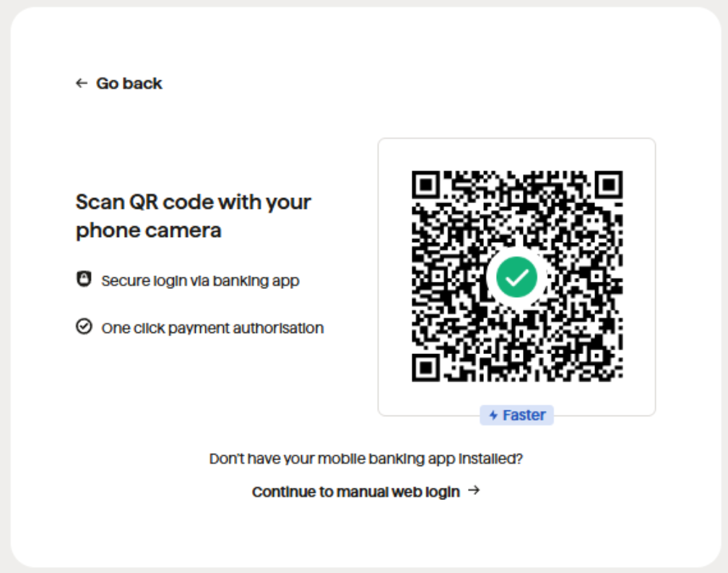This screenshot has width=728, height=573.
Task: Click the word 'Faster' beneath the QR
Action: pyautogui.click(x=524, y=415)
